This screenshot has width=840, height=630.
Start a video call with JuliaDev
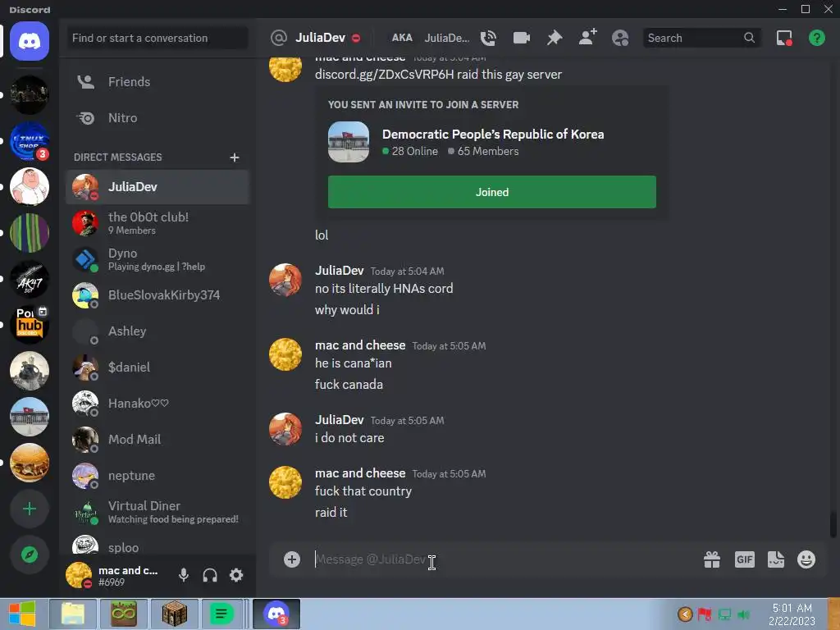(x=521, y=38)
